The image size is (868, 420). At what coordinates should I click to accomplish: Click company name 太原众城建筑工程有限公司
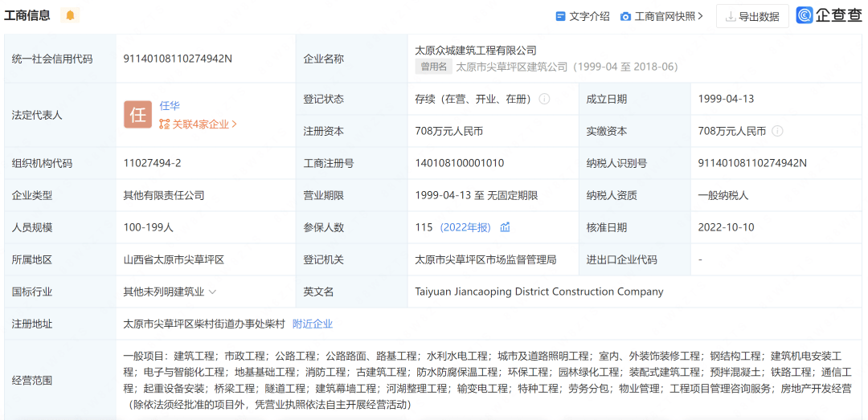pyautogui.click(x=476, y=51)
